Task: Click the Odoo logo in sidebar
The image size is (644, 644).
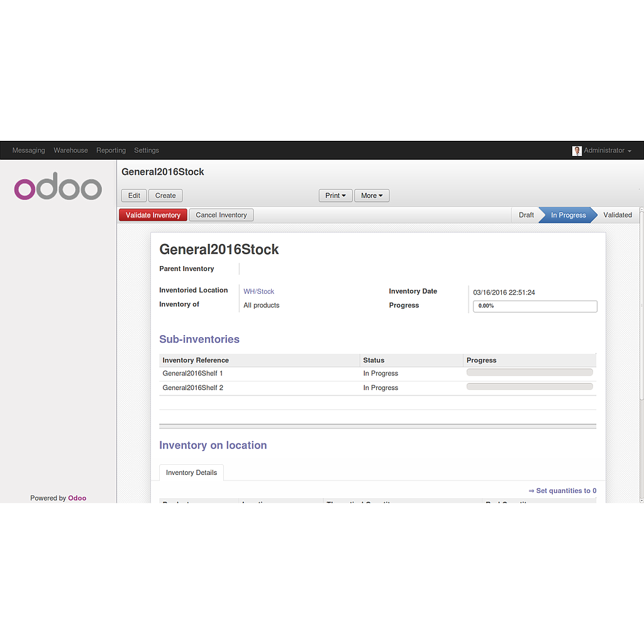Action: (58, 187)
